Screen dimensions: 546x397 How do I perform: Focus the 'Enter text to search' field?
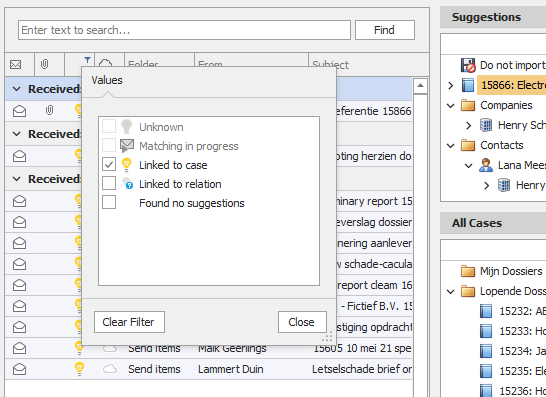(184, 30)
